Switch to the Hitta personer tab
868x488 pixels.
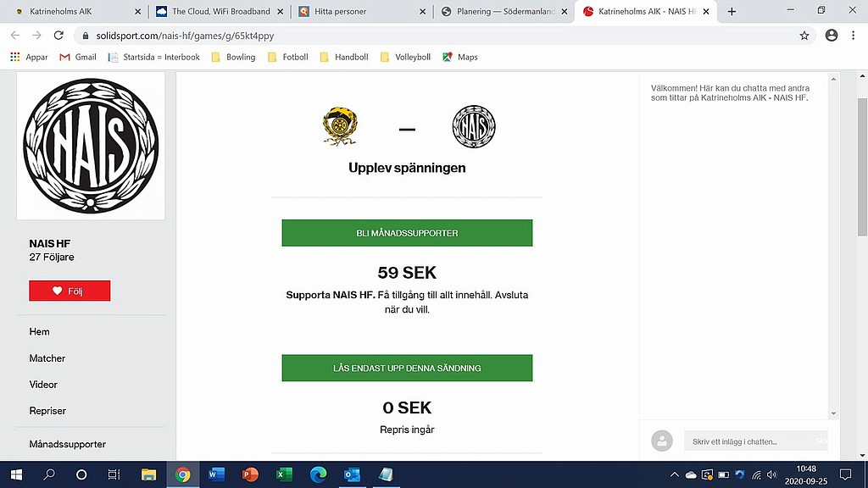359,11
